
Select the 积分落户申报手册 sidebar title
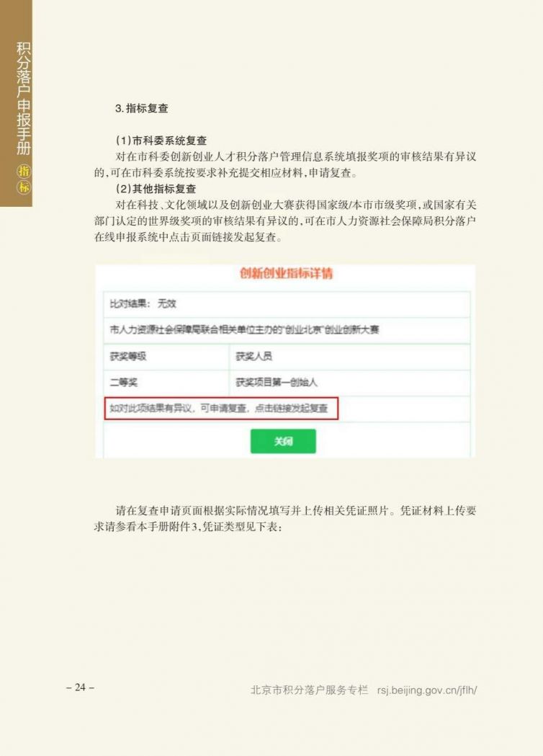point(23,98)
